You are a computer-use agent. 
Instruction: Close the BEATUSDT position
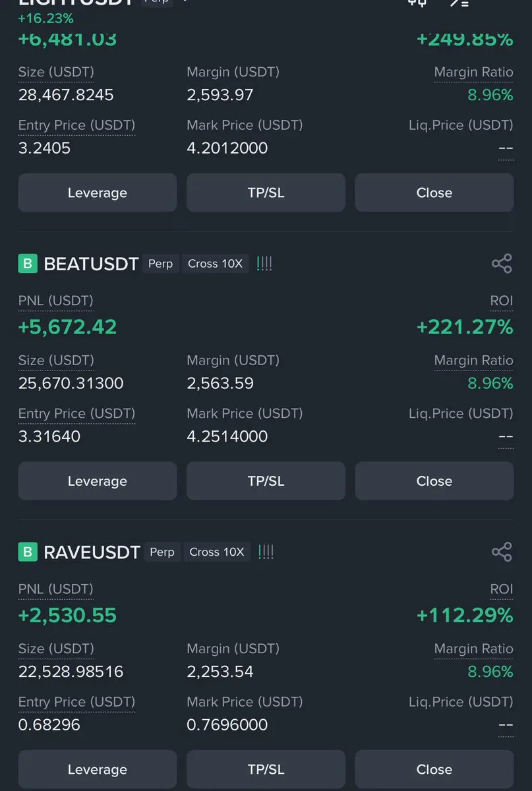pos(434,481)
